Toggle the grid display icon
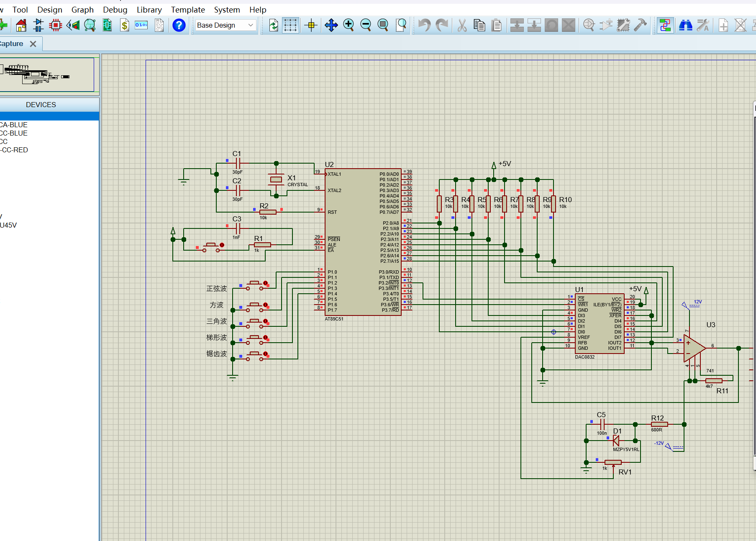The height and width of the screenshot is (541, 756). tap(290, 26)
